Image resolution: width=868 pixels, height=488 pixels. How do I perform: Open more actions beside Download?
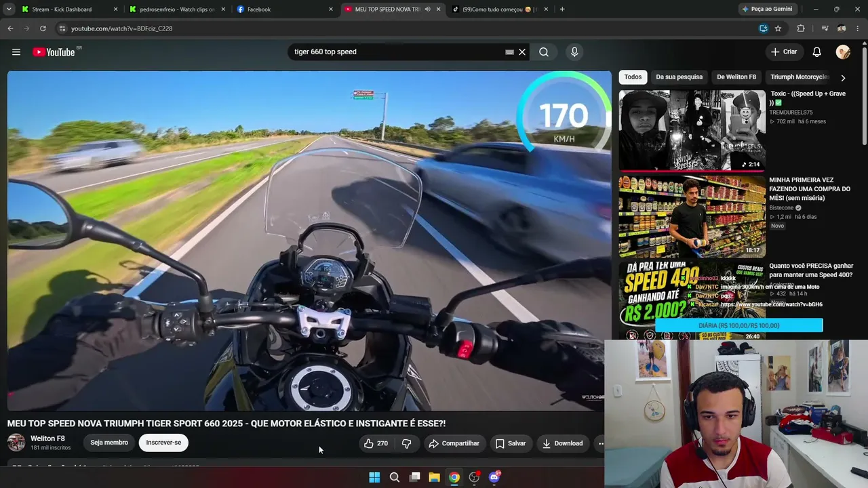[600, 443]
